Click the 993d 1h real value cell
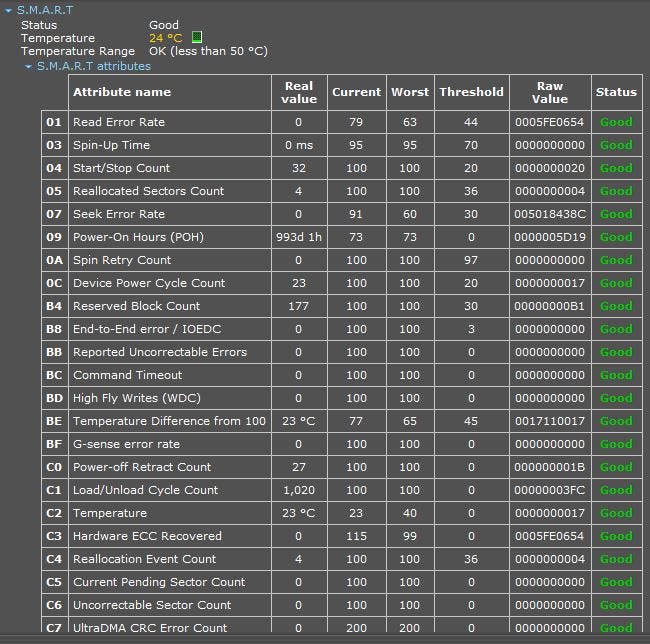 [299, 237]
